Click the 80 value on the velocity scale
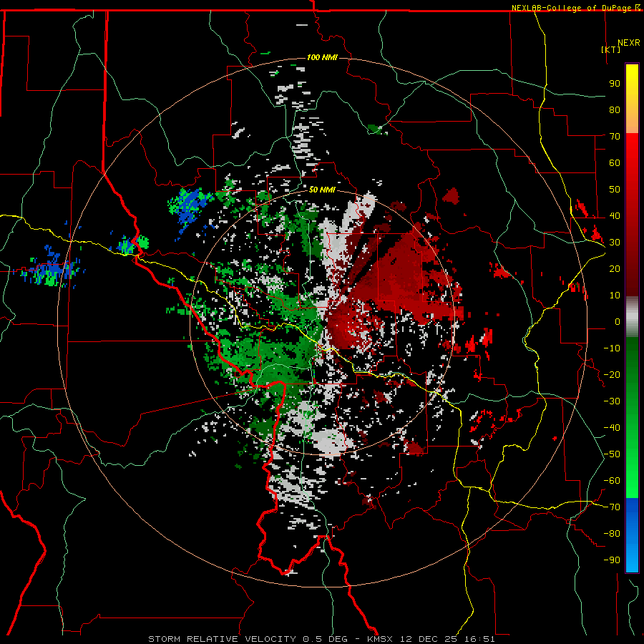Viewport: 644px width, 644px height. tap(615, 110)
